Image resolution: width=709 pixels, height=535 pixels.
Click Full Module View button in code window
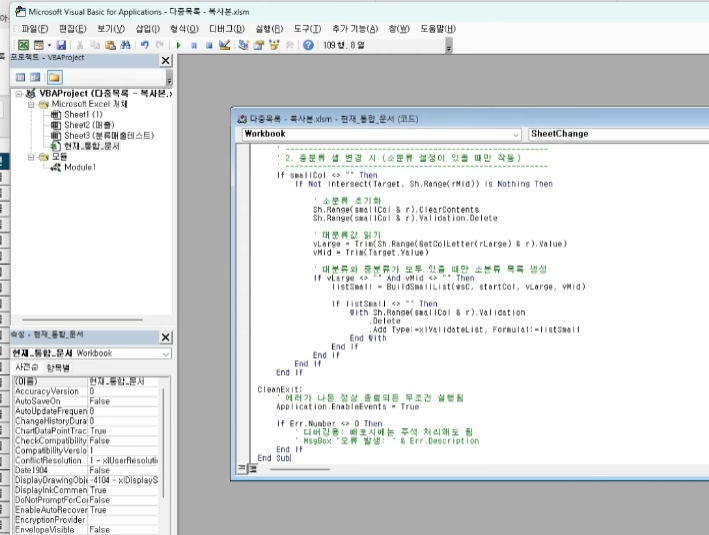[252, 469]
